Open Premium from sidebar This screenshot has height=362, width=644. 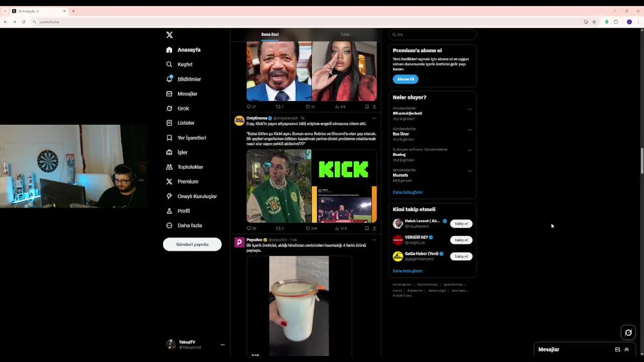click(x=182, y=182)
